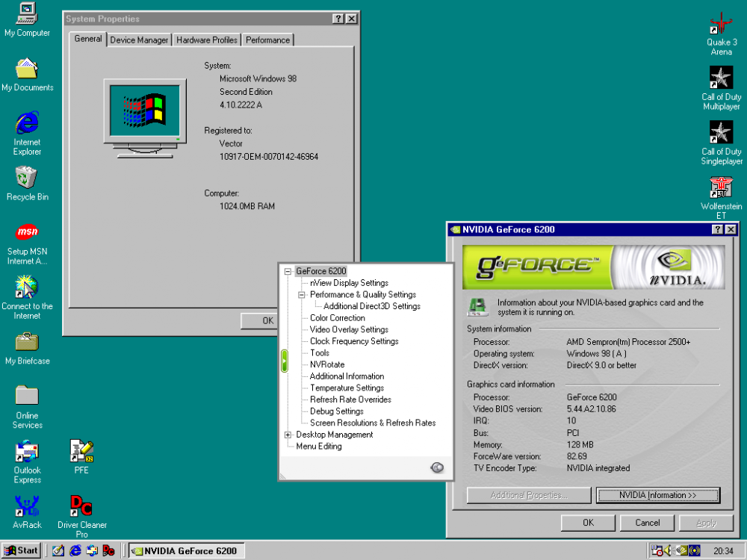Select the My Briefcase icon

(27, 348)
